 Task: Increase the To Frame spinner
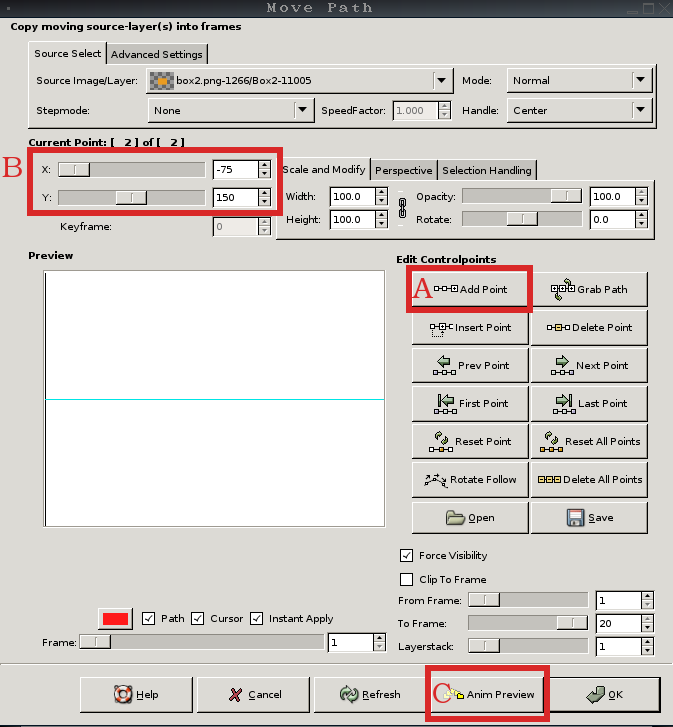647,619
